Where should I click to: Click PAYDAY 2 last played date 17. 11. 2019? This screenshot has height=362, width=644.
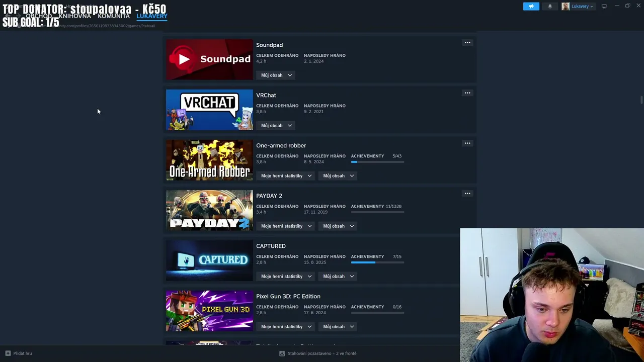(315, 212)
